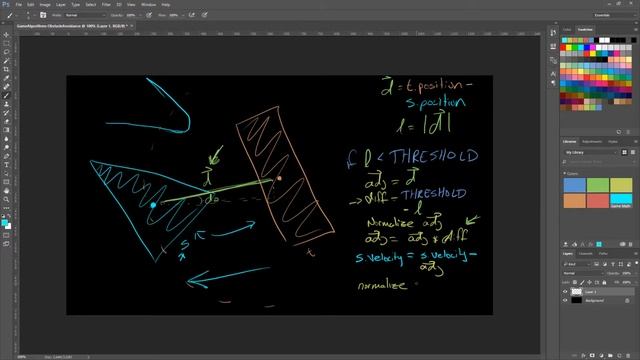Switch to the Channels tab
The height and width of the screenshot is (360, 640).
click(585, 253)
